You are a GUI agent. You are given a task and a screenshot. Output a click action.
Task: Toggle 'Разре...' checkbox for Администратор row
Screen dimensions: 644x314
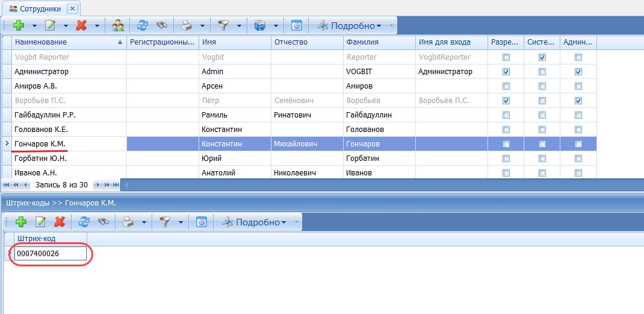(506, 72)
